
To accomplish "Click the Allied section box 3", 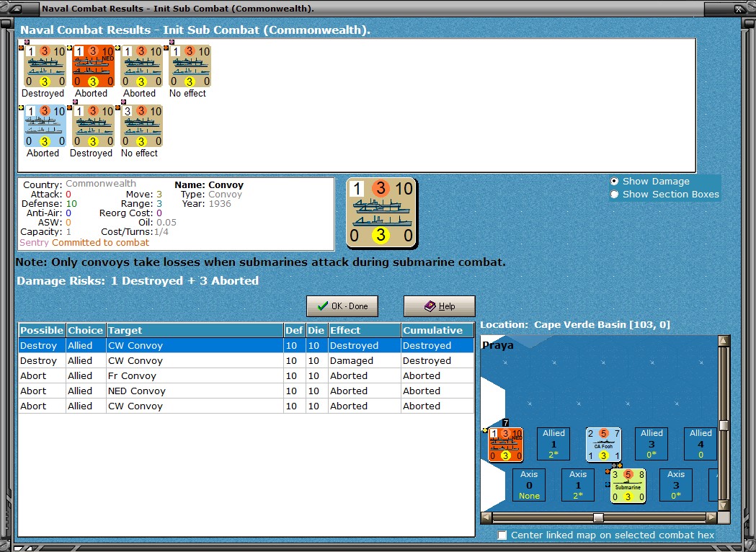I will click(x=652, y=444).
